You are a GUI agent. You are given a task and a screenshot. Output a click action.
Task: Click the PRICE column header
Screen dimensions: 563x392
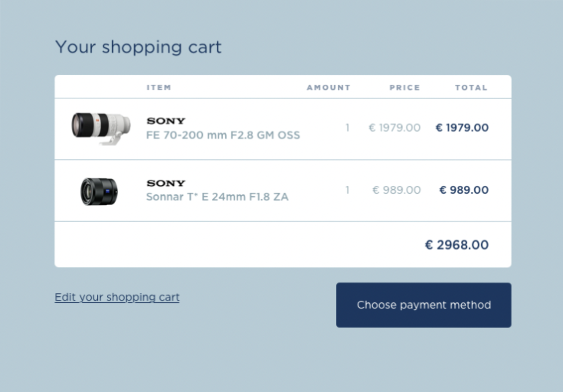(x=404, y=88)
